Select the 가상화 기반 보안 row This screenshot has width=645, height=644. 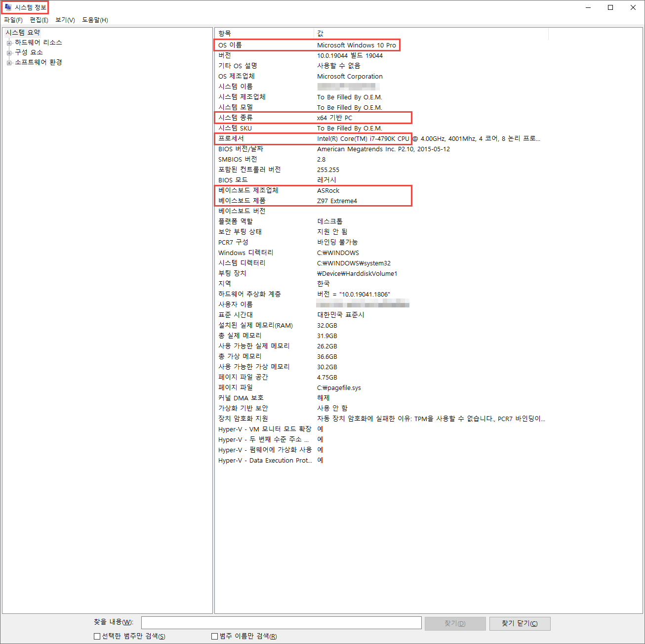click(x=382, y=408)
